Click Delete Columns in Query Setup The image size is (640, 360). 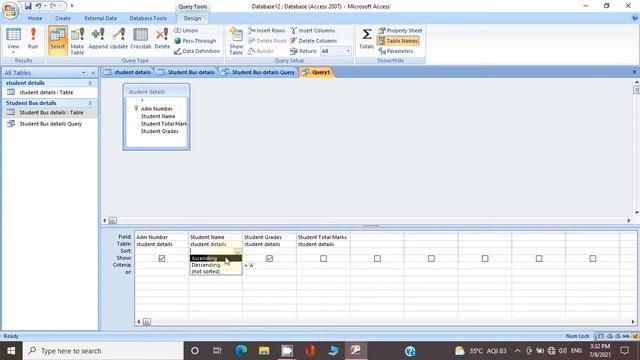coord(313,41)
